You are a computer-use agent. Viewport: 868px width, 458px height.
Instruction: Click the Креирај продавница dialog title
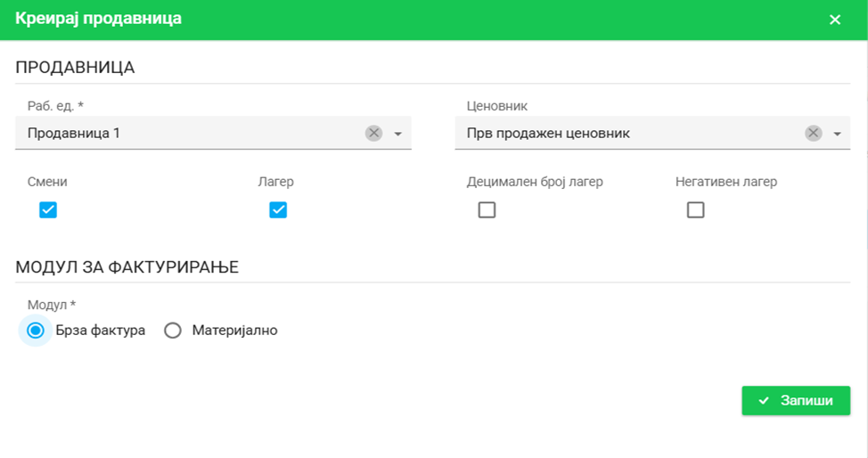[x=98, y=19]
